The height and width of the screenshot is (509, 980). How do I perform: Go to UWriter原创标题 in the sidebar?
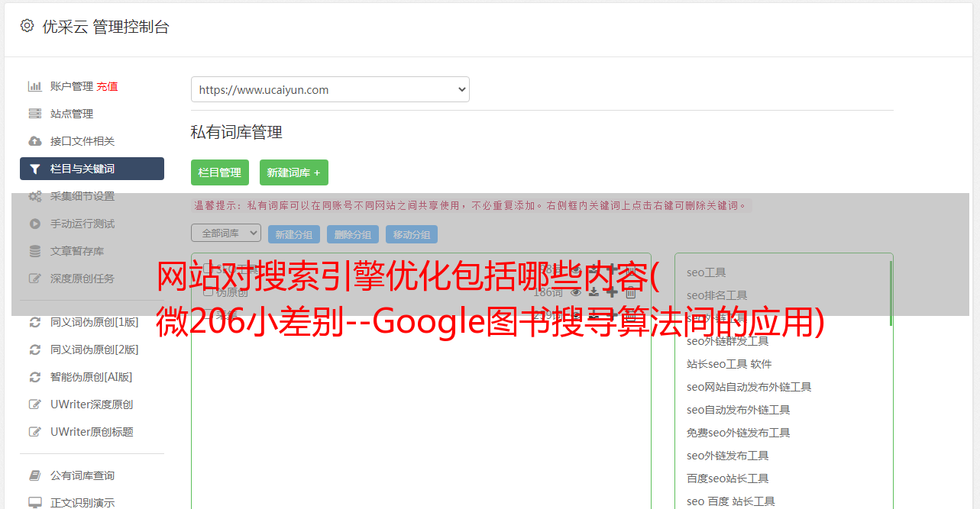pos(92,432)
